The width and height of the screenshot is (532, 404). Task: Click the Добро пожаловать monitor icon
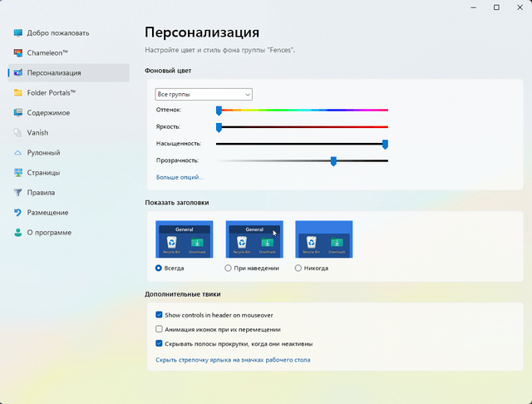(18, 33)
